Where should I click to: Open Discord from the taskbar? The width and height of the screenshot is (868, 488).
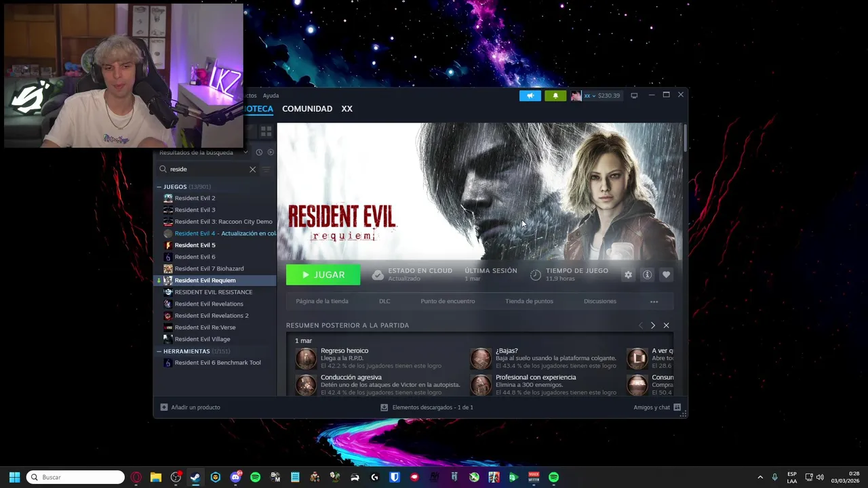pyautogui.click(x=235, y=477)
